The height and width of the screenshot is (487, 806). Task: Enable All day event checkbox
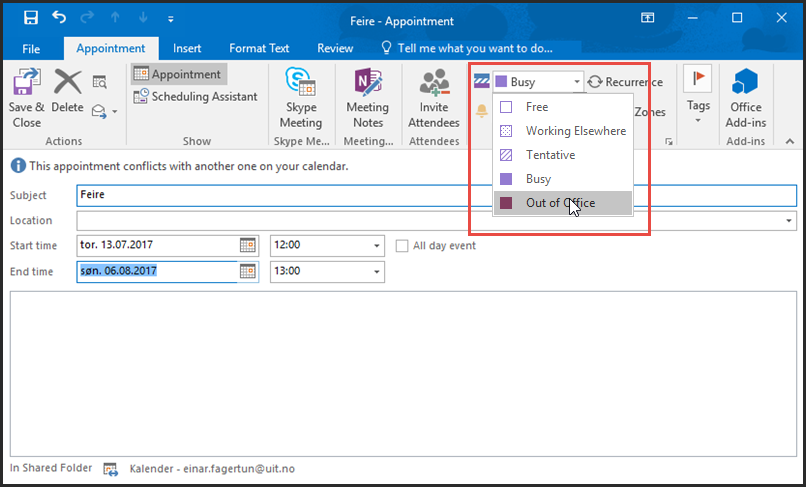coord(402,246)
